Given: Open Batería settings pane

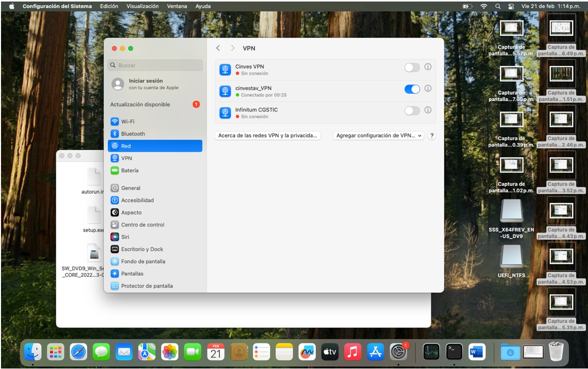Looking at the screenshot, I should [x=129, y=171].
